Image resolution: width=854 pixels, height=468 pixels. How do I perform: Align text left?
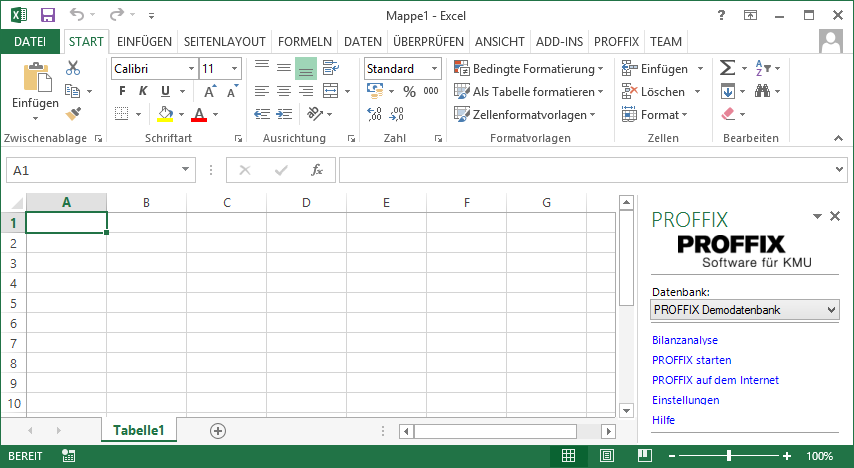[262, 91]
